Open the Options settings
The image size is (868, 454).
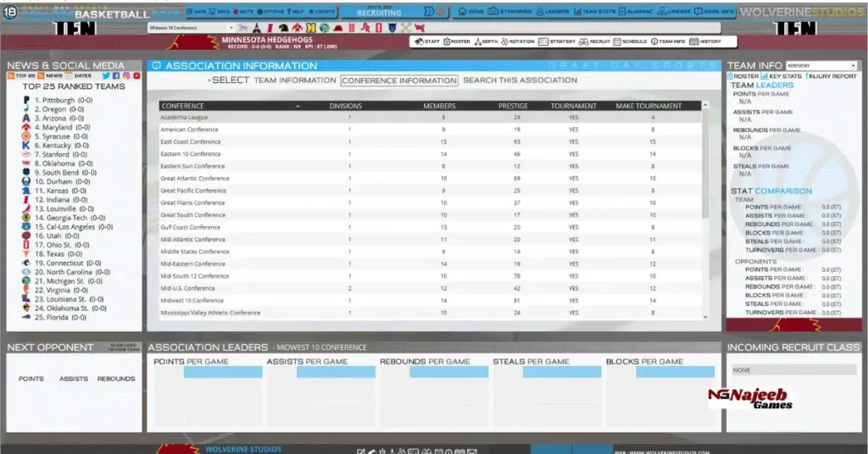coord(273,12)
